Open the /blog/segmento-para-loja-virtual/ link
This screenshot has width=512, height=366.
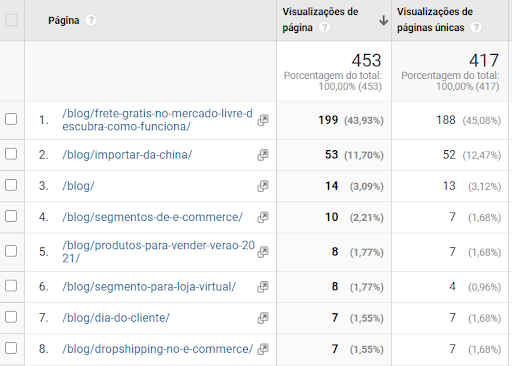149,287
